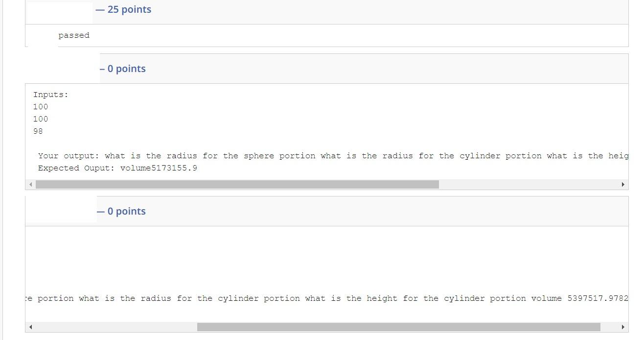The height and width of the screenshot is (340, 644).
Task: Click the left arrow on the first scrollbar
Action: (x=30, y=184)
